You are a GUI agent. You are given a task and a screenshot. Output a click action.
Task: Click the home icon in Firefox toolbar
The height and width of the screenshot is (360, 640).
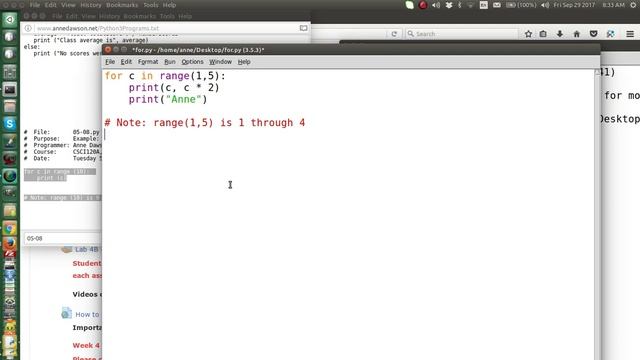(576, 34)
